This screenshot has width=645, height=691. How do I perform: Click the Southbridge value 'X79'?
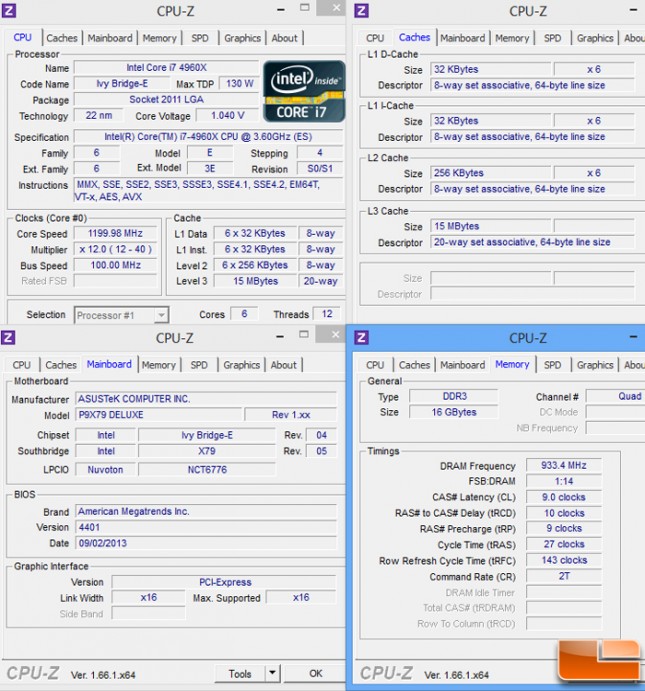pyautogui.click(x=207, y=451)
